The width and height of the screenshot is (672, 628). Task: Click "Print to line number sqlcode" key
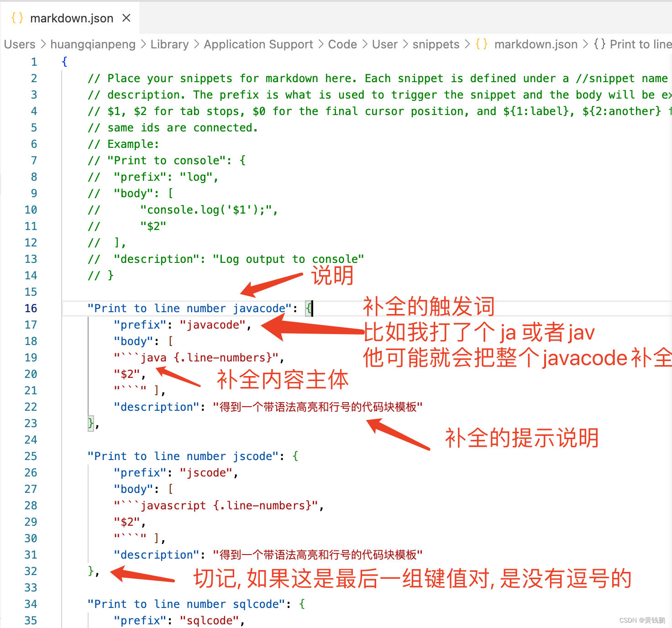tap(186, 604)
